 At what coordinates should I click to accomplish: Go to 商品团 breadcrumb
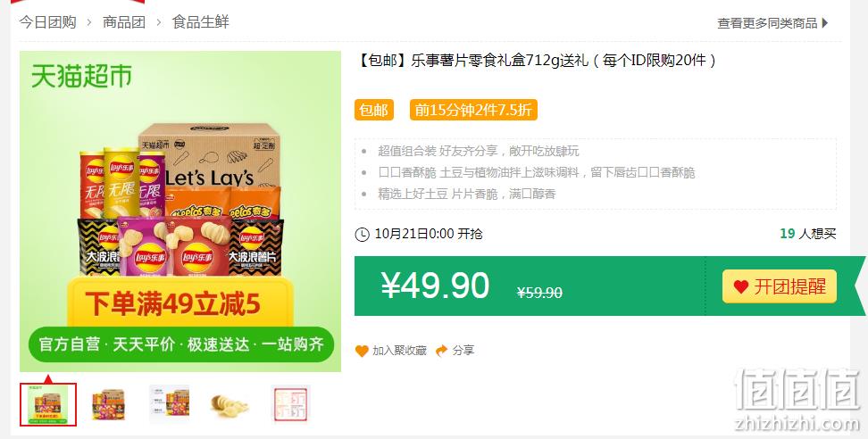(124, 22)
